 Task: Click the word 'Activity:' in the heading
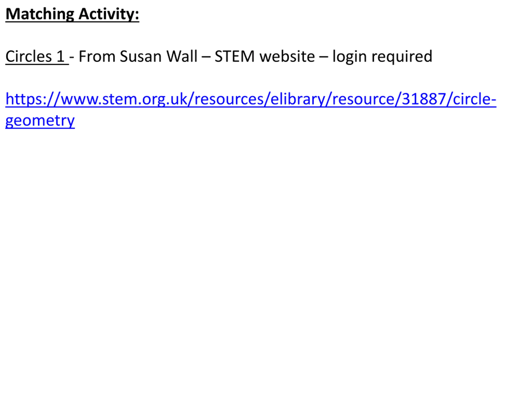click(x=109, y=14)
